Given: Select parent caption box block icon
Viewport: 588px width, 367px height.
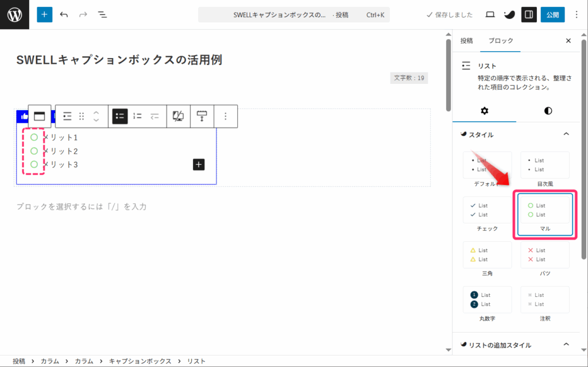Looking at the screenshot, I should [40, 117].
